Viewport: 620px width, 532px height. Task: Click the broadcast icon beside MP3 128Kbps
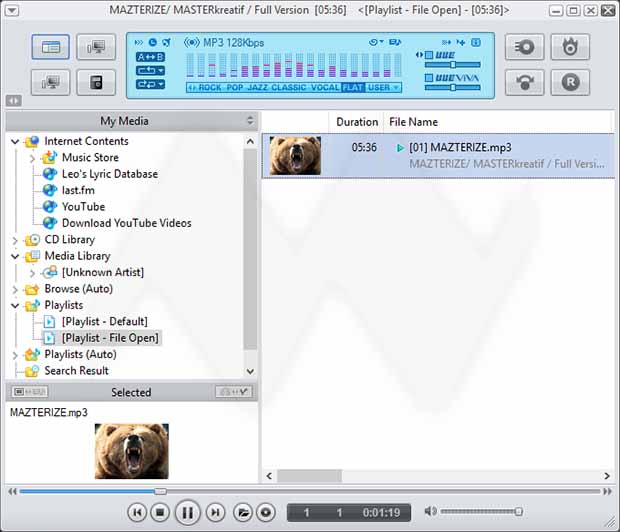(192, 42)
